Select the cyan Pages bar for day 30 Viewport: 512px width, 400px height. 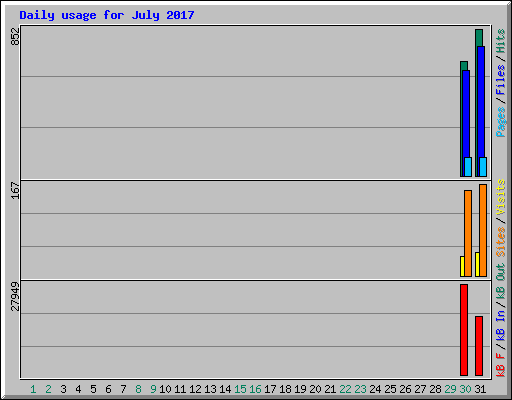click(x=468, y=167)
